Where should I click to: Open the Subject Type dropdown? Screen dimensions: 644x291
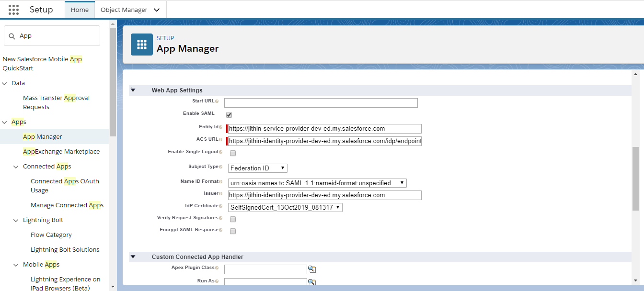[x=257, y=168]
